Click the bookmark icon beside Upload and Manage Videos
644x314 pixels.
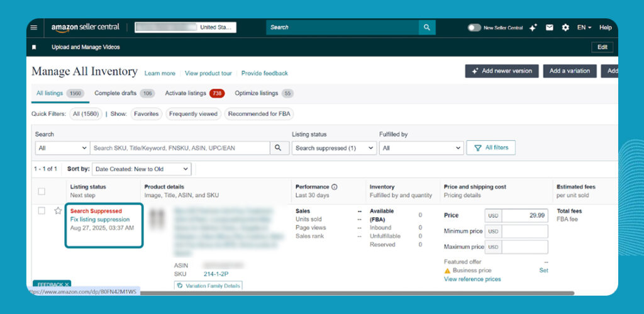(34, 47)
